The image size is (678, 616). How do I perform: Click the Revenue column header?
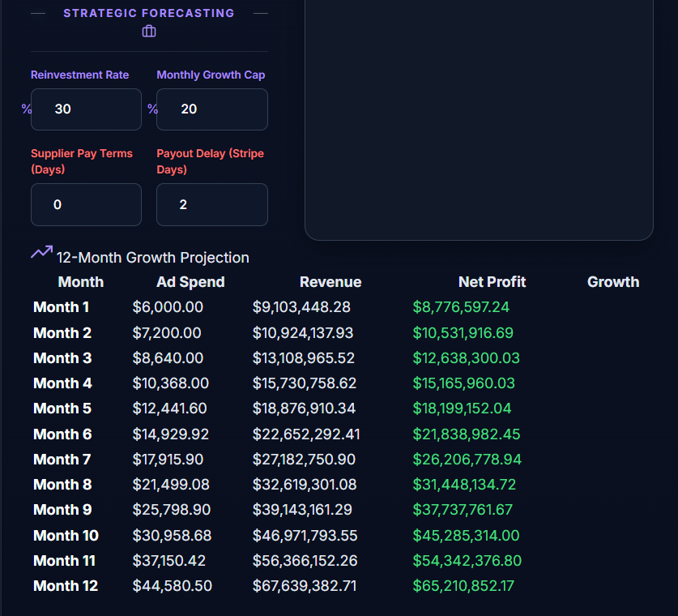pos(330,282)
